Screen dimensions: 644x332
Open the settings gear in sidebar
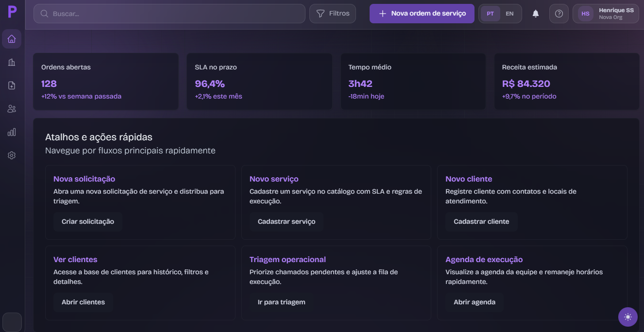(12, 155)
